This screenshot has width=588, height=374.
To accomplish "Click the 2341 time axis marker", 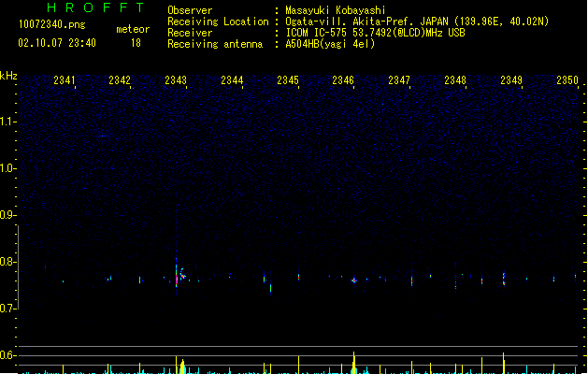I will click(x=65, y=80).
